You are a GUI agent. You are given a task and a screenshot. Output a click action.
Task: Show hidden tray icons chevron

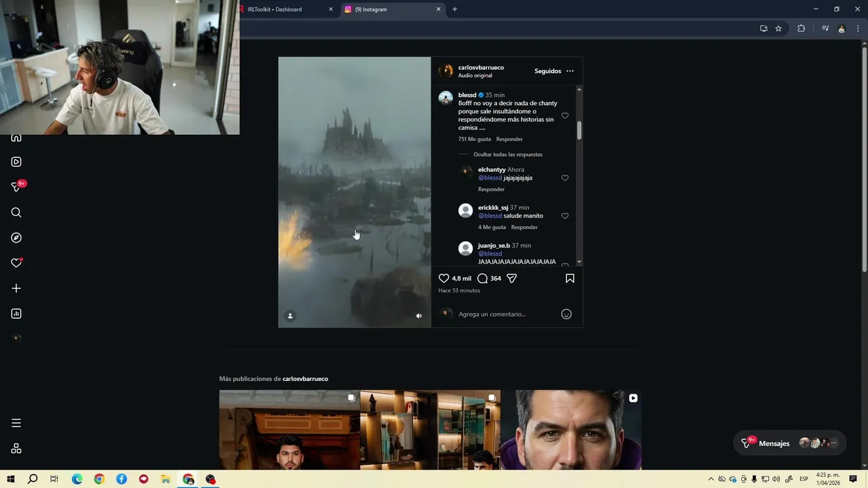coord(711,479)
